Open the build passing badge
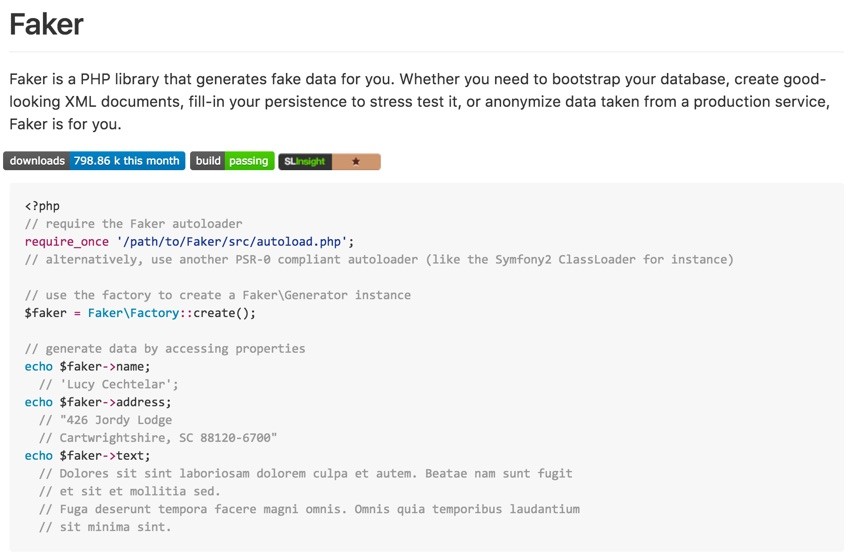The image size is (850, 559). tap(233, 161)
